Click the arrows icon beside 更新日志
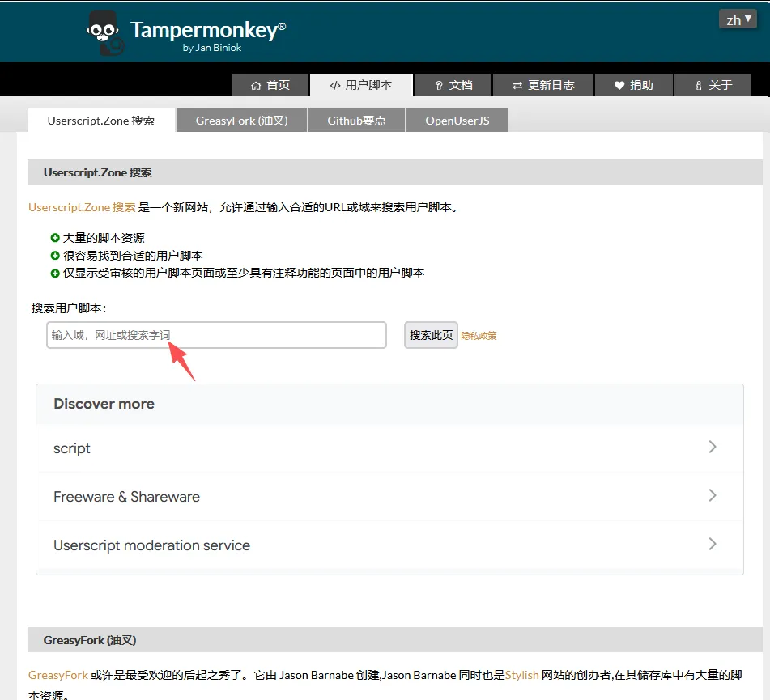The width and height of the screenshot is (770, 700). pyautogui.click(x=517, y=86)
